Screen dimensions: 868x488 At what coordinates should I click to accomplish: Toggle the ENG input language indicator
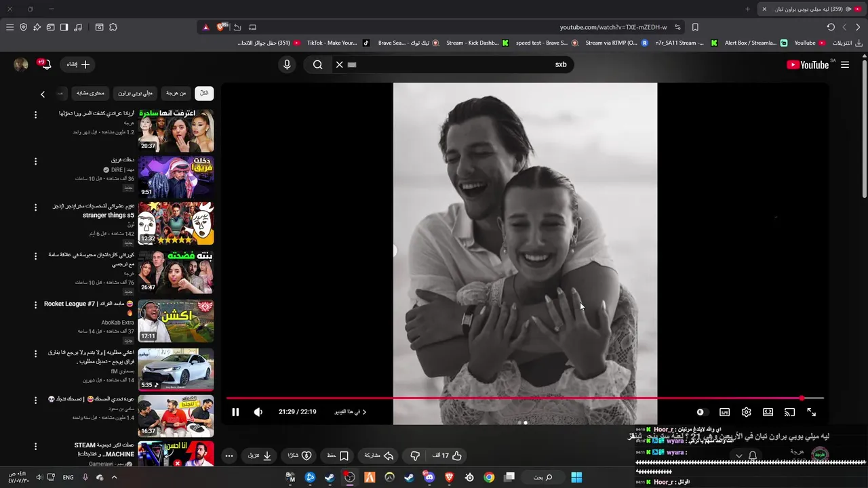point(68,477)
